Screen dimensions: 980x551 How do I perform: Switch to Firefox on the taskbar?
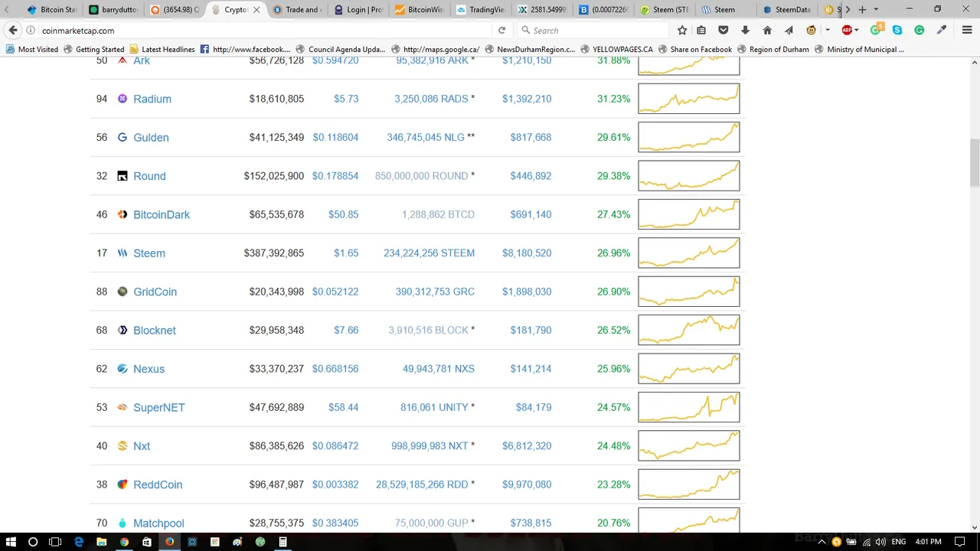click(169, 542)
